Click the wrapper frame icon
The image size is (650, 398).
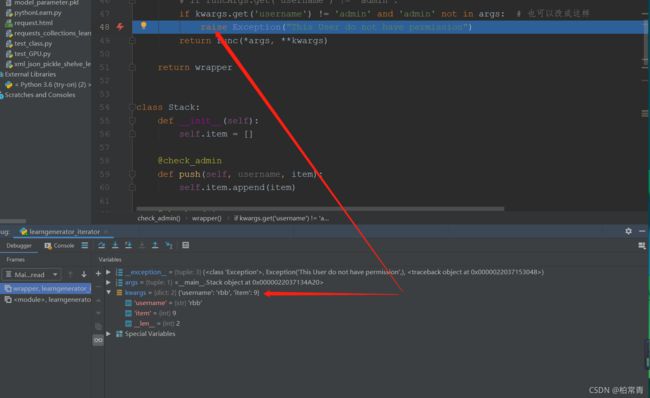point(8,288)
